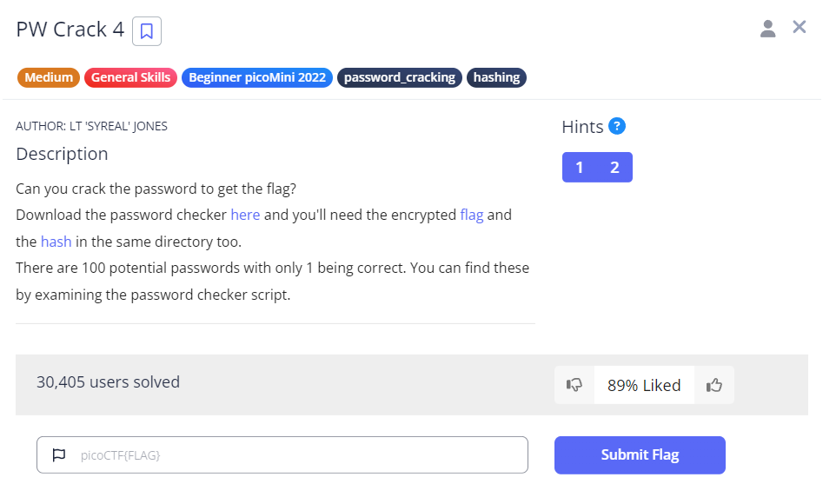
Task: Download the encrypted flag file link
Action: click(x=472, y=215)
